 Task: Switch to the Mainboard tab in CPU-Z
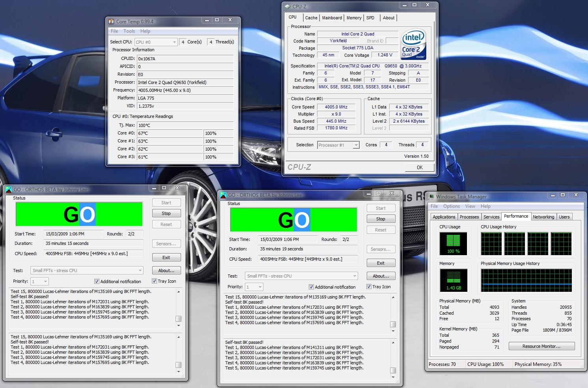(332, 18)
